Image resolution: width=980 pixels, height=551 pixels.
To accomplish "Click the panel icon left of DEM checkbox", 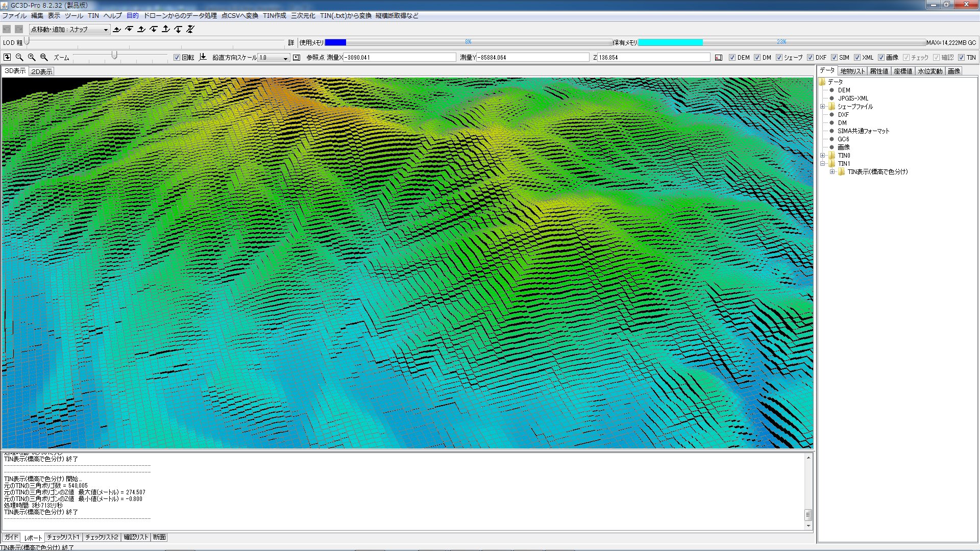I will [x=719, y=58].
